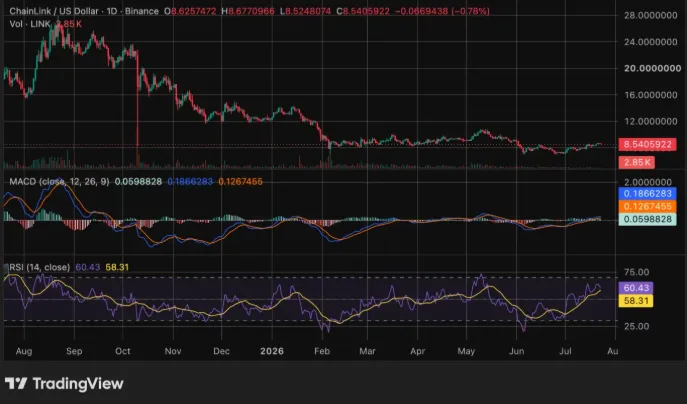687x404 pixels.
Task: Click the Sep label on time axis
Action: tap(74, 351)
